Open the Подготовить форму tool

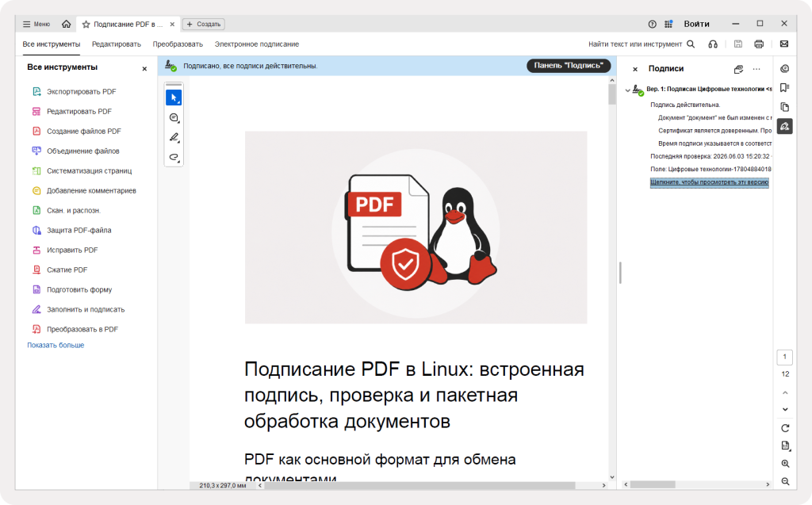tap(71, 289)
